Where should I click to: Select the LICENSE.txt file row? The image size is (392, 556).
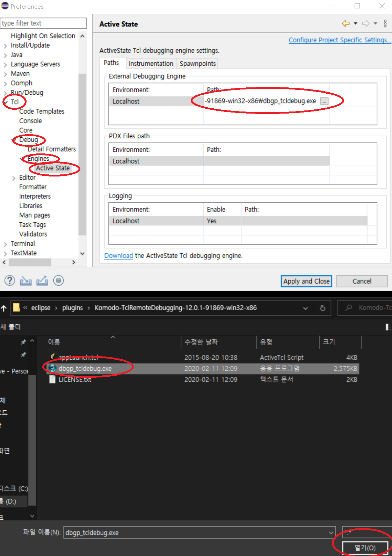pyautogui.click(x=203, y=380)
